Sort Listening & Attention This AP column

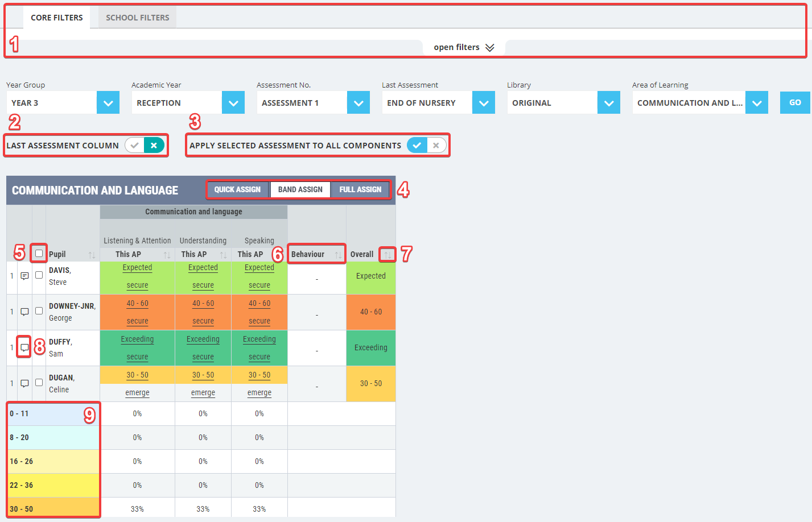[x=167, y=255]
